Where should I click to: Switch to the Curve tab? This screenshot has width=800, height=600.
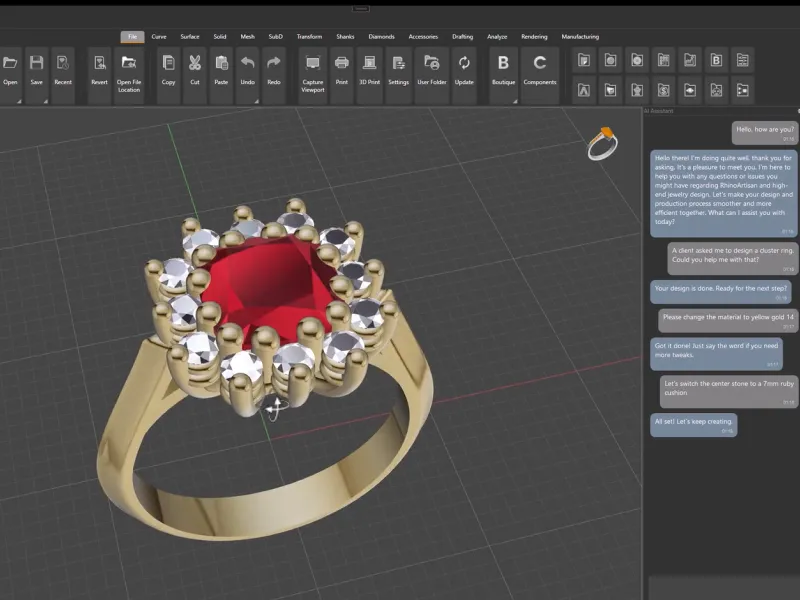tap(159, 37)
